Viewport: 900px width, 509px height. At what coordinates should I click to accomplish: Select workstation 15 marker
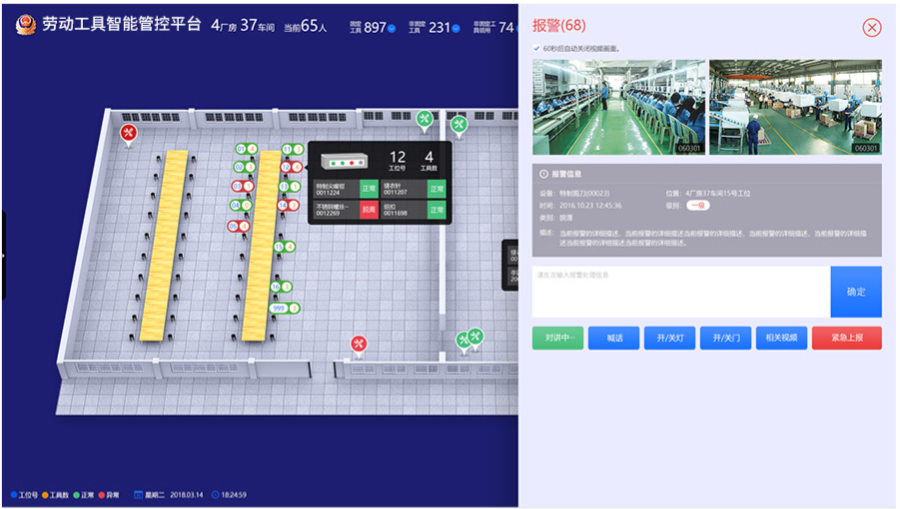(x=285, y=247)
